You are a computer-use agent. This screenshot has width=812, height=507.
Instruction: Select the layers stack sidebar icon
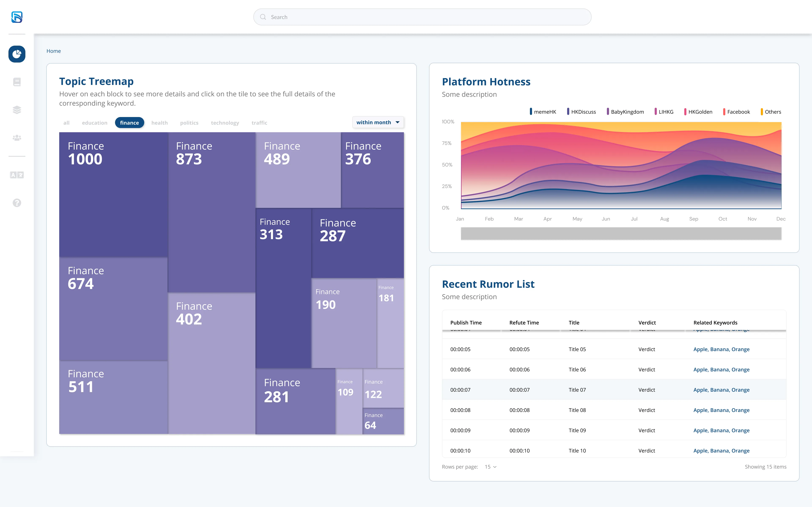17,110
